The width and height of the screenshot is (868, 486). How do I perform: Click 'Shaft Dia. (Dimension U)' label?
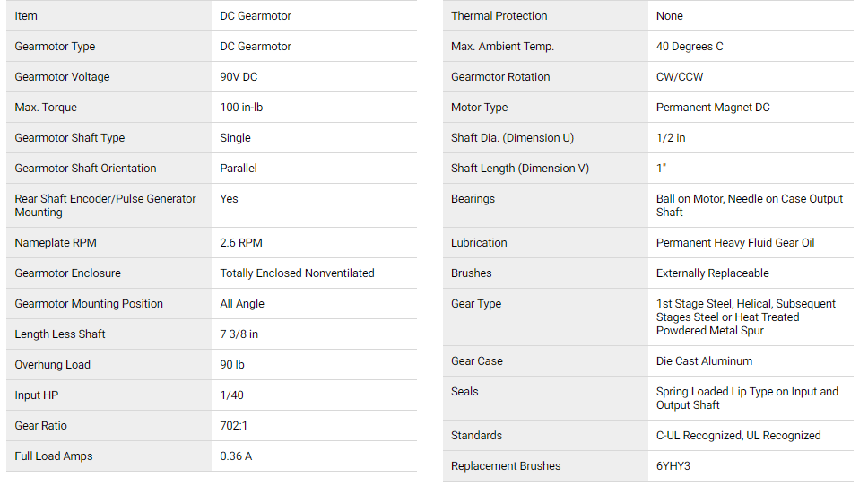513,138
